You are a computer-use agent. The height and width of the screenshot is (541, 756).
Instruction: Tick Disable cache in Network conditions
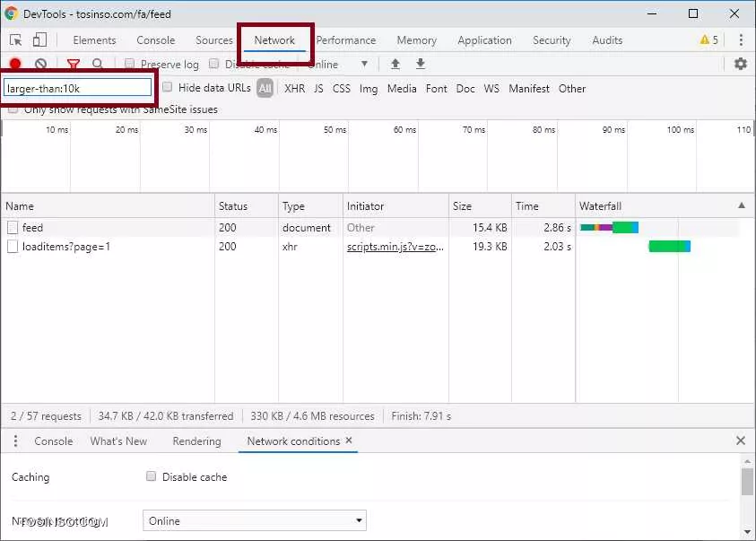click(152, 477)
